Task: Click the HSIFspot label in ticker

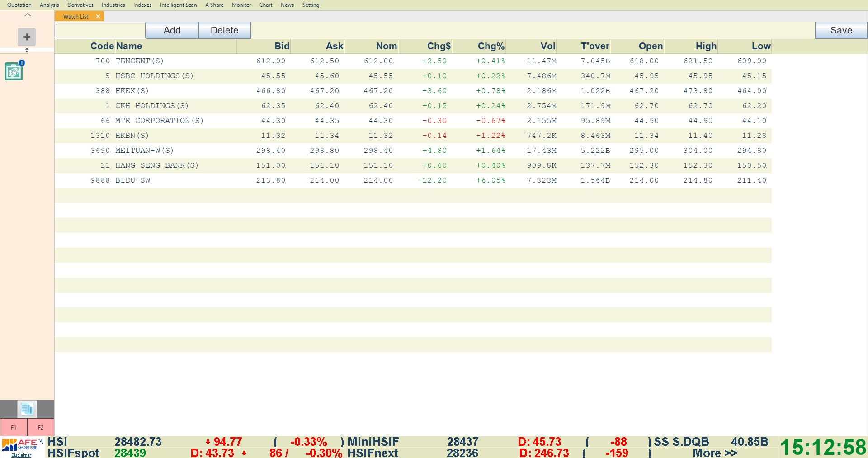Action: click(x=74, y=453)
